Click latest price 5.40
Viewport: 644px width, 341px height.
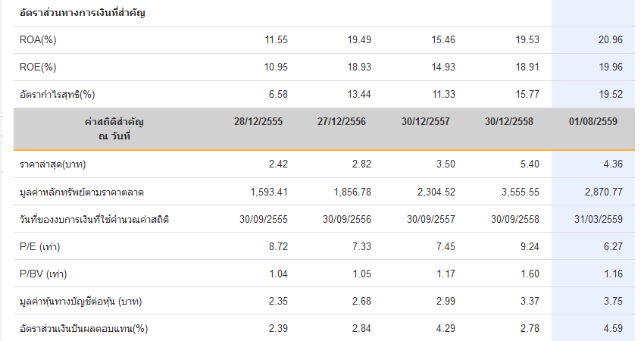pyautogui.click(x=530, y=164)
